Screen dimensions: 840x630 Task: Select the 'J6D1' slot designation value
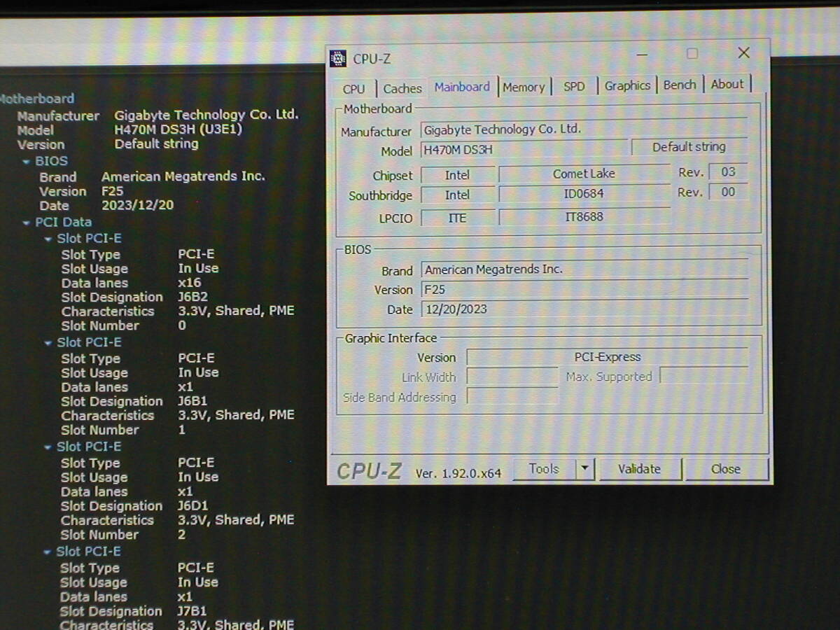(193, 505)
